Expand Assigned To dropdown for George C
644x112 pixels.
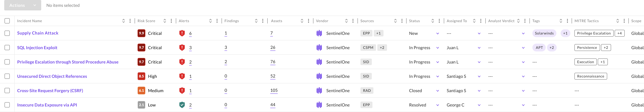click(479, 105)
